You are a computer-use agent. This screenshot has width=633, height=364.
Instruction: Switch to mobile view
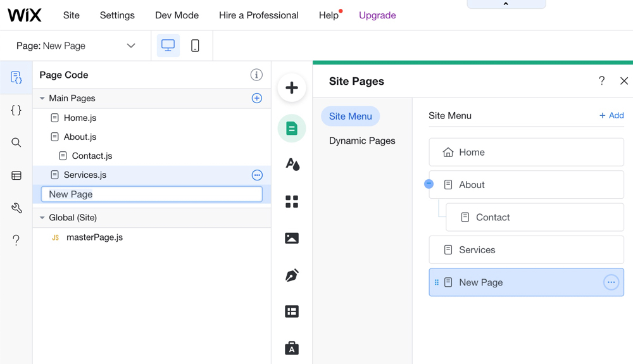[x=195, y=46]
